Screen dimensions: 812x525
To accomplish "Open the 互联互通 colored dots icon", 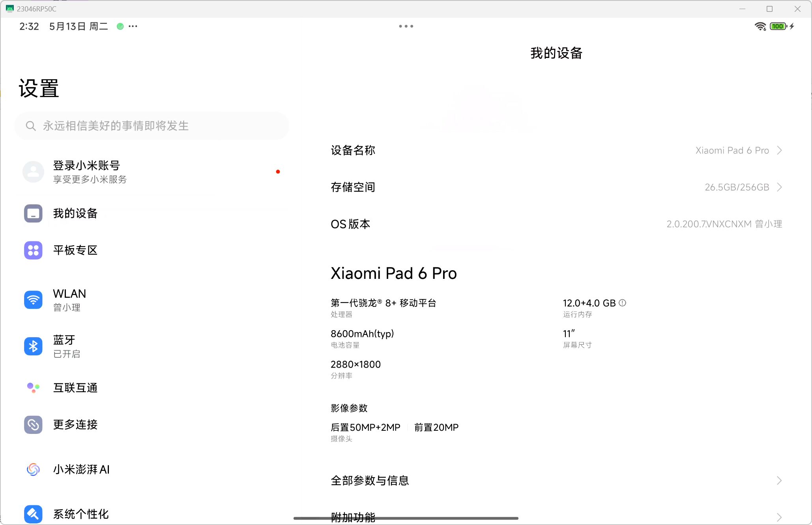I will (33, 388).
